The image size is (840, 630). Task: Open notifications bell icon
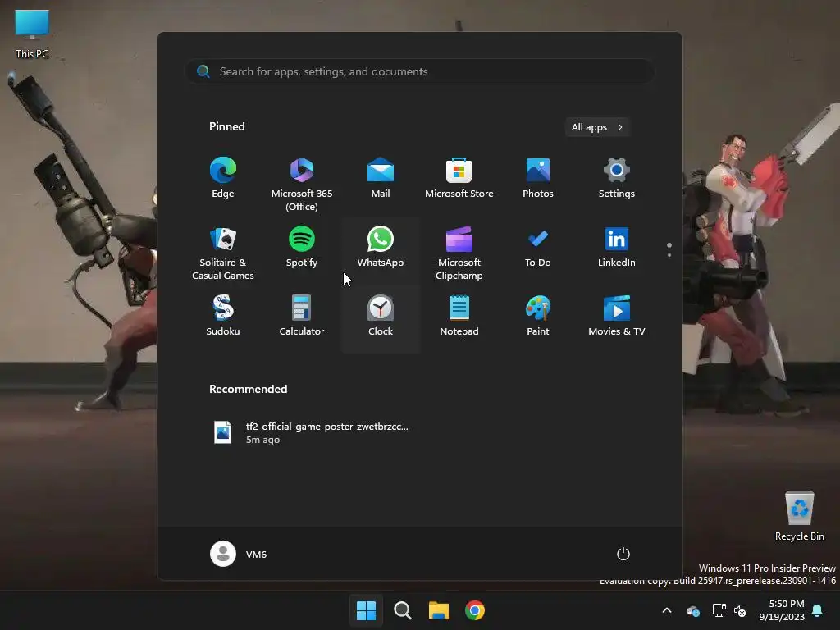[x=818, y=610]
